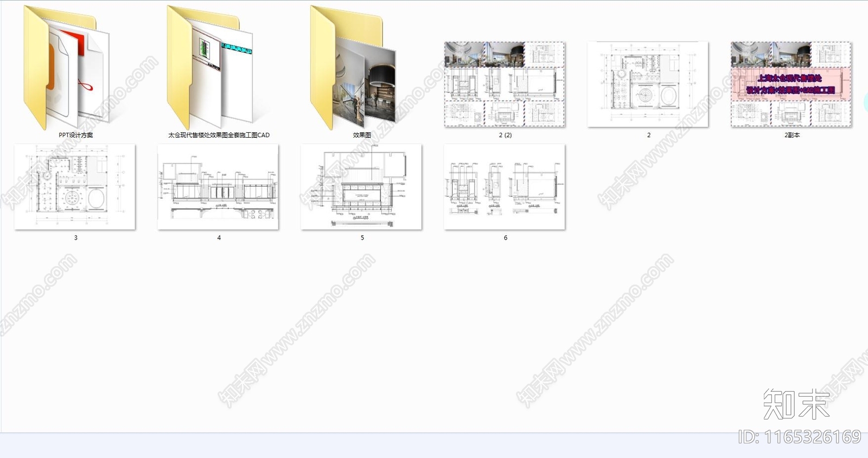Select the floor plan thumbnail named 2
This screenshot has width=868, height=458.
[x=648, y=84]
